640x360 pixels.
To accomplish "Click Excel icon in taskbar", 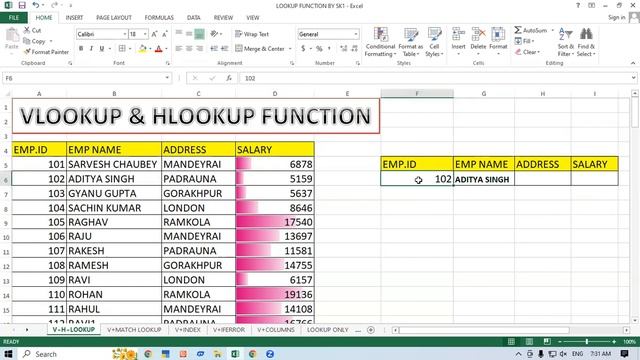I will pos(235,354).
